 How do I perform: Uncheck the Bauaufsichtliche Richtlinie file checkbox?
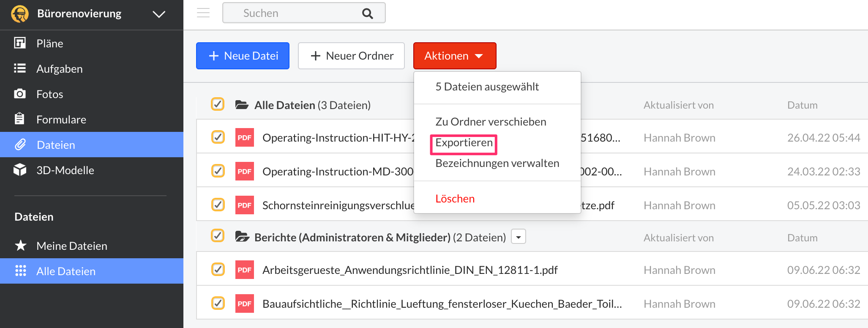pos(218,303)
